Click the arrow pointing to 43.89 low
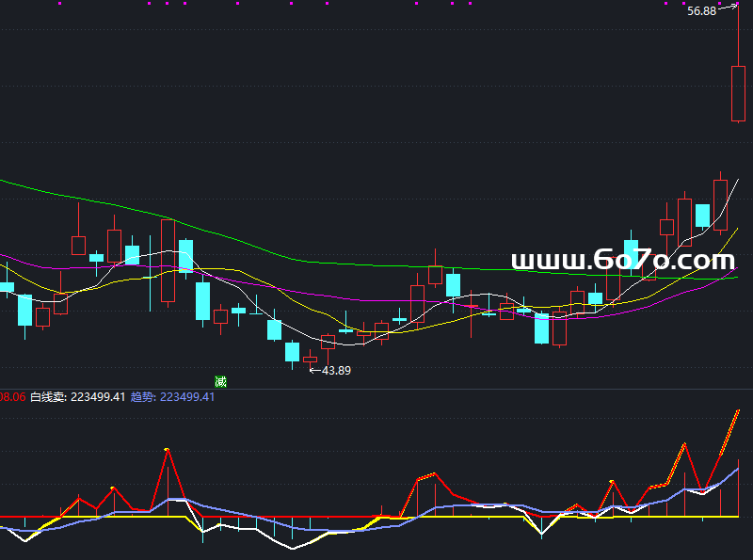This screenshot has width=753, height=560. click(x=315, y=370)
